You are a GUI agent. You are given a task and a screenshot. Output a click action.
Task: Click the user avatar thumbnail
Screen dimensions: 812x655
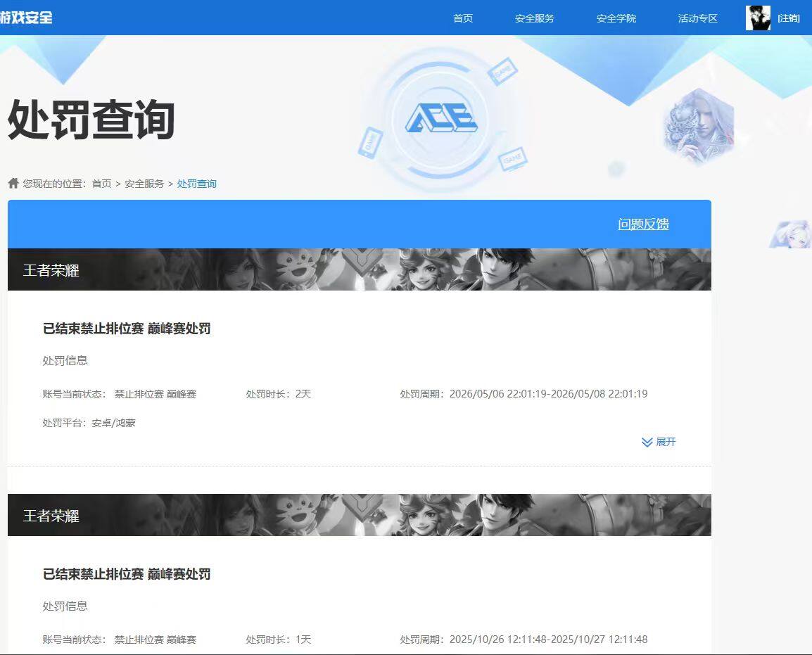pos(758,18)
